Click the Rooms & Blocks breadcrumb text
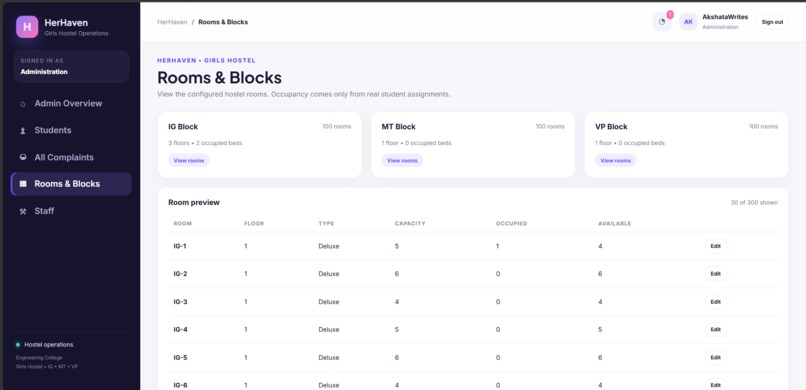The height and width of the screenshot is (390, 806). pyautogui.click(x=223, y=22)
